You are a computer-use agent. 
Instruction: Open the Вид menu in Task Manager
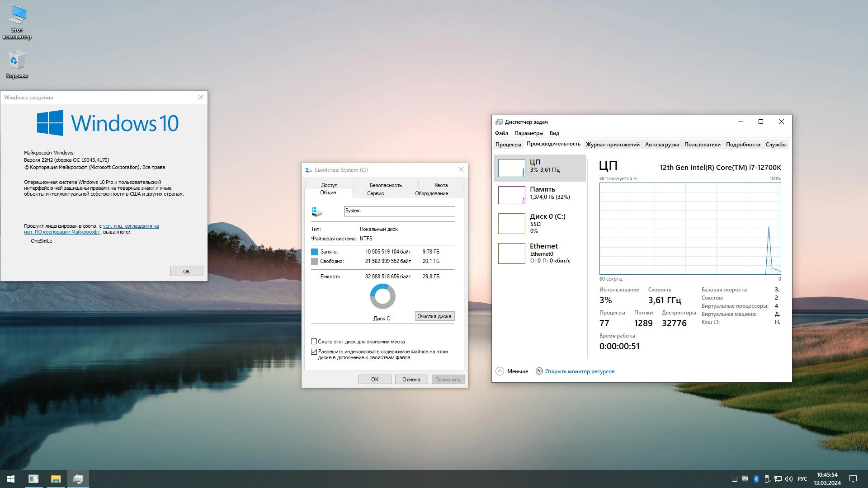[554, 133]
